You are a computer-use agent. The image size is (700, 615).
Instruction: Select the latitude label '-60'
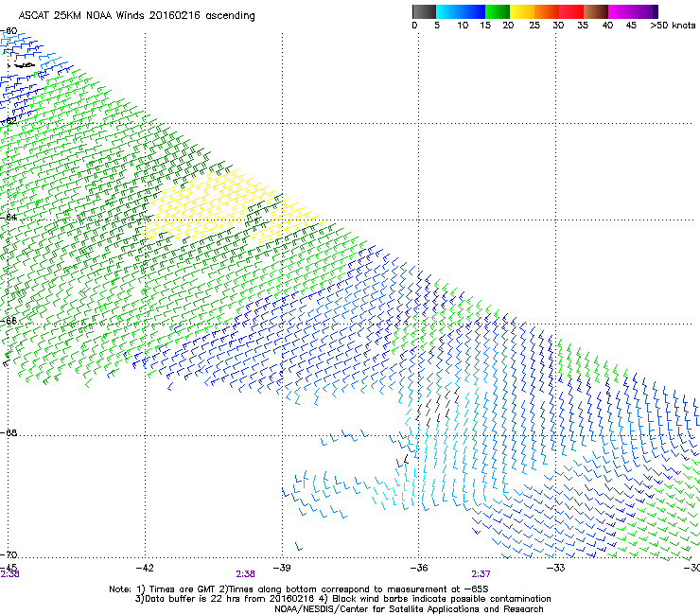9,31
